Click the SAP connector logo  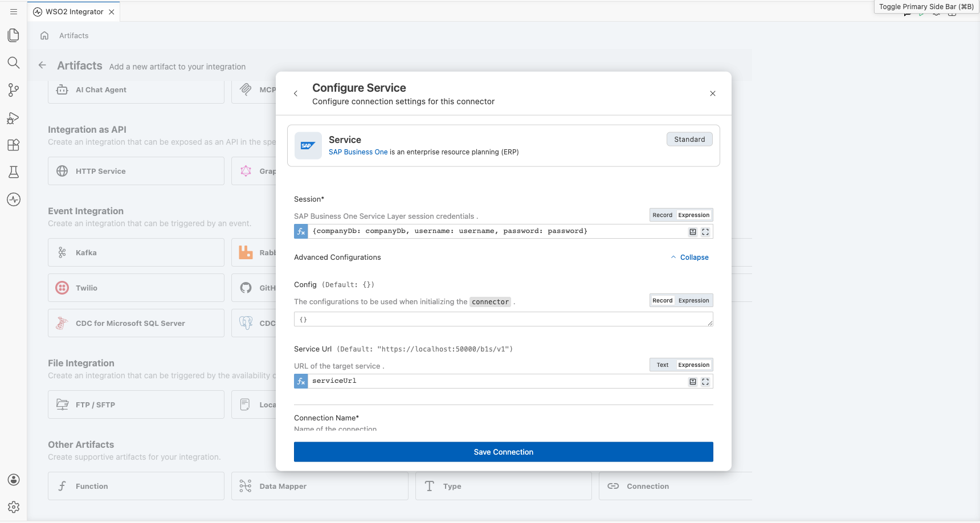coord(308,146)
